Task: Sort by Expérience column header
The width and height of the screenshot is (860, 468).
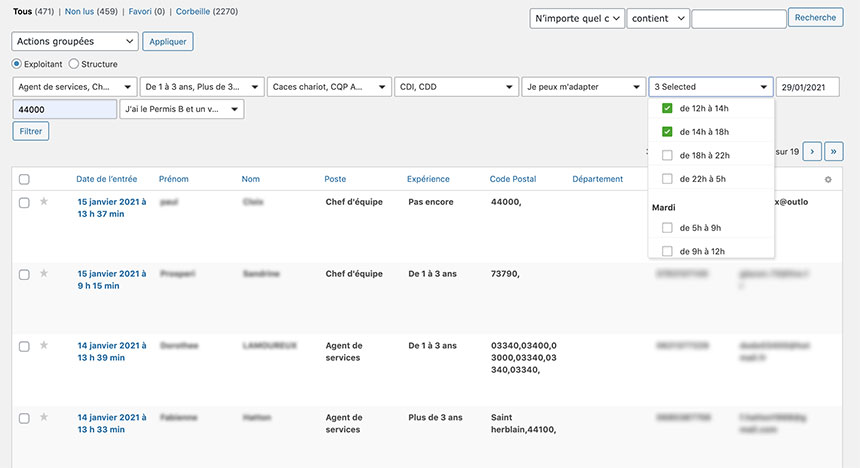Action: coord(428,179)
